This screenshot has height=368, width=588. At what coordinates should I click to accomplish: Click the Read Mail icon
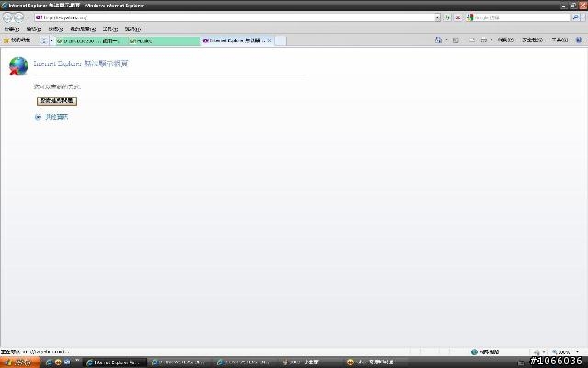pos(471,40)
